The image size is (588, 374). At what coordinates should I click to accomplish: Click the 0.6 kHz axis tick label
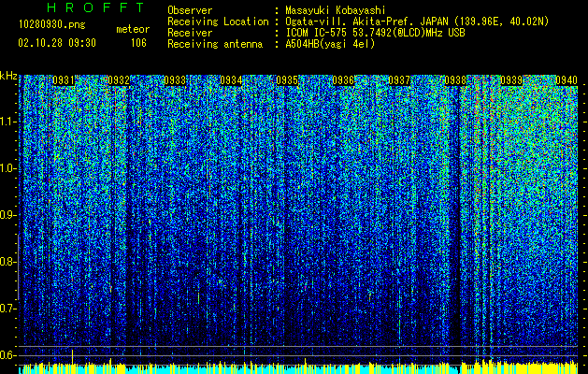point(8,355)
